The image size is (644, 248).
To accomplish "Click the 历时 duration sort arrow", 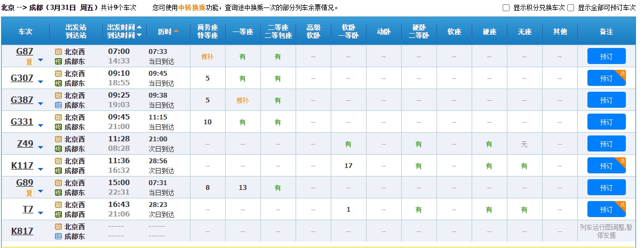I will coord(176,31).
